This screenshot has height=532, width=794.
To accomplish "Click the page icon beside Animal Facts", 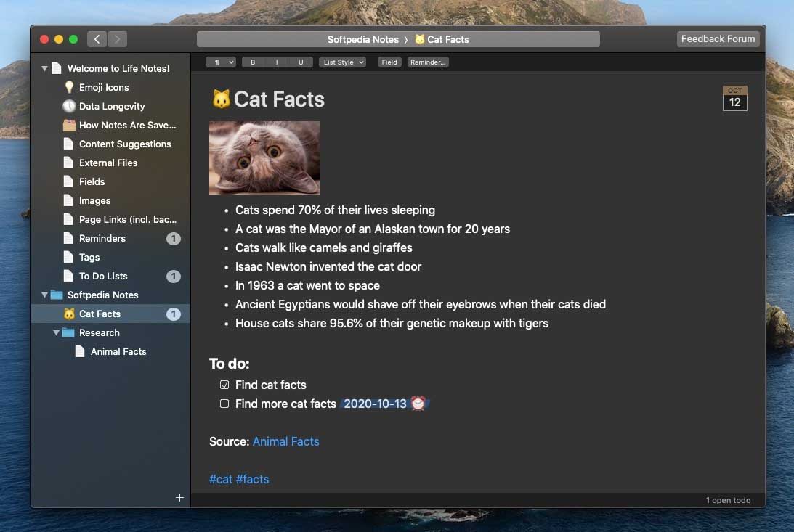I will pyautogui.click(x=79, y=351).
